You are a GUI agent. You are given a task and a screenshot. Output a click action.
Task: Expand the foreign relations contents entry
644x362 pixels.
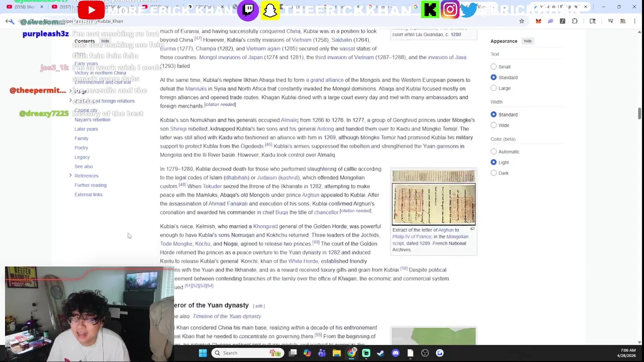70,101
